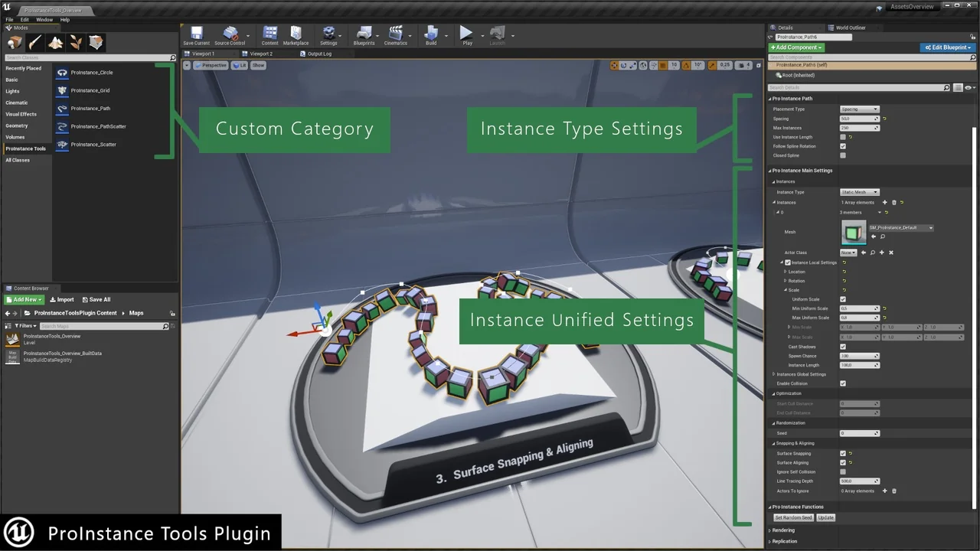Select the ProInstance_Circle tool
The image size is (980, 551).
tap(91, 72)
